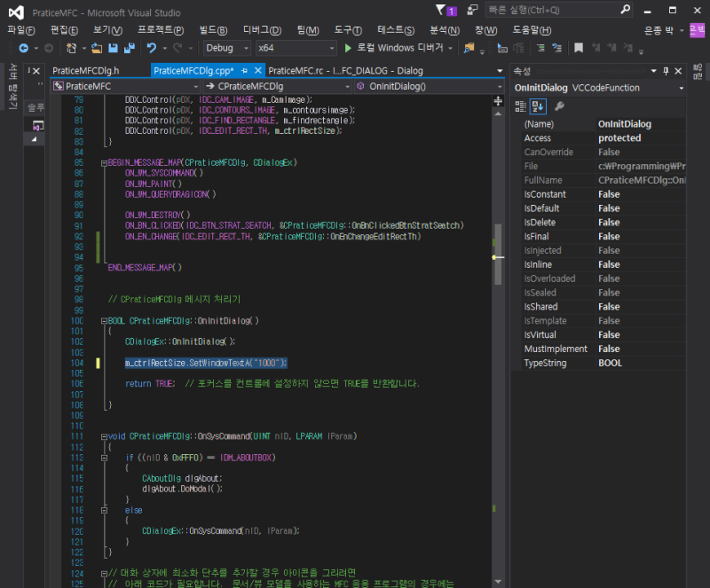Screen dimensions: 710x588
Task: Open the OnInitDialog() member dropdown
Action: pyautogui.click(x=429, y=86)
